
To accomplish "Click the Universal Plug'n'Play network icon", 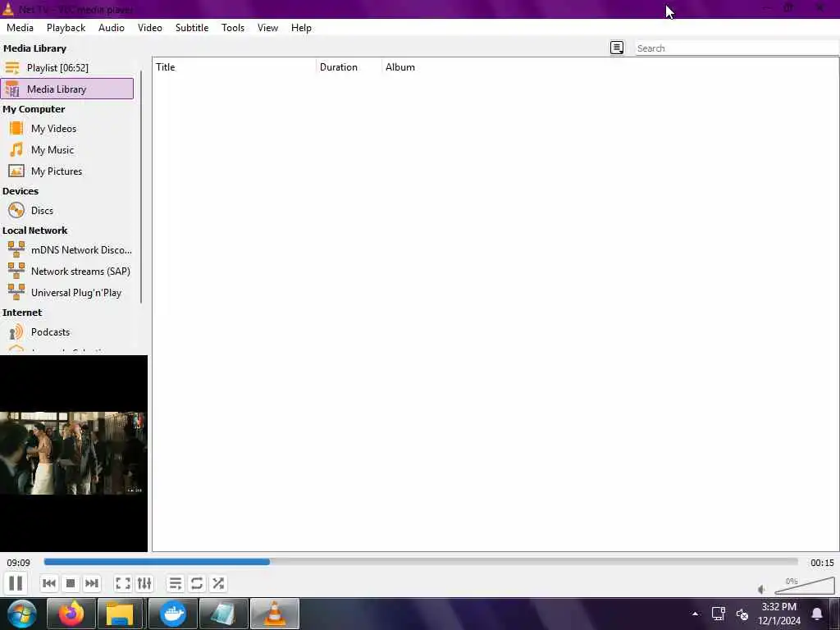I will click(x=16, y=292).
